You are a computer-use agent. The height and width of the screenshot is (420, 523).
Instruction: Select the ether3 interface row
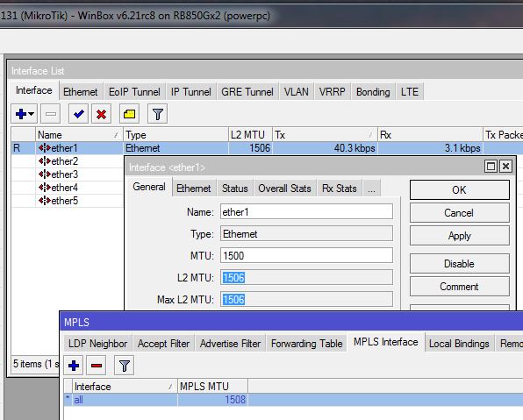point(68,174)
